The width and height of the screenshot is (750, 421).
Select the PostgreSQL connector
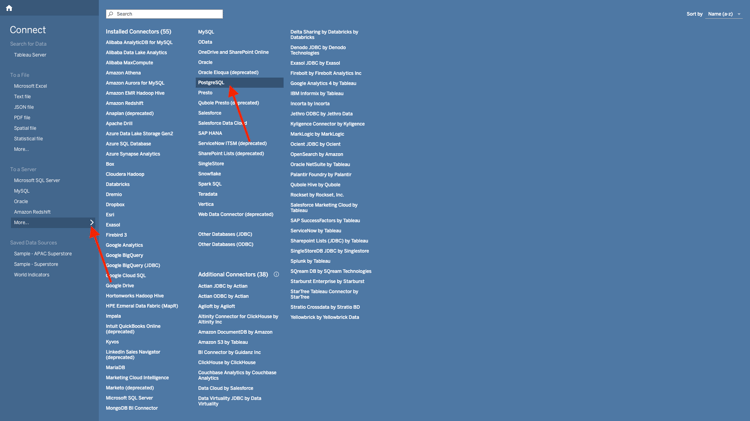[240, 83]
